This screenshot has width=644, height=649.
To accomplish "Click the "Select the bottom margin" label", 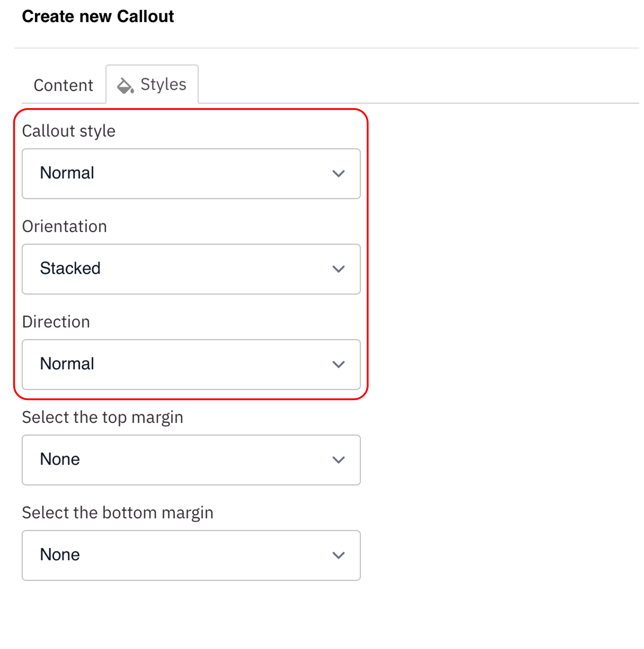I will pos(118,513).
